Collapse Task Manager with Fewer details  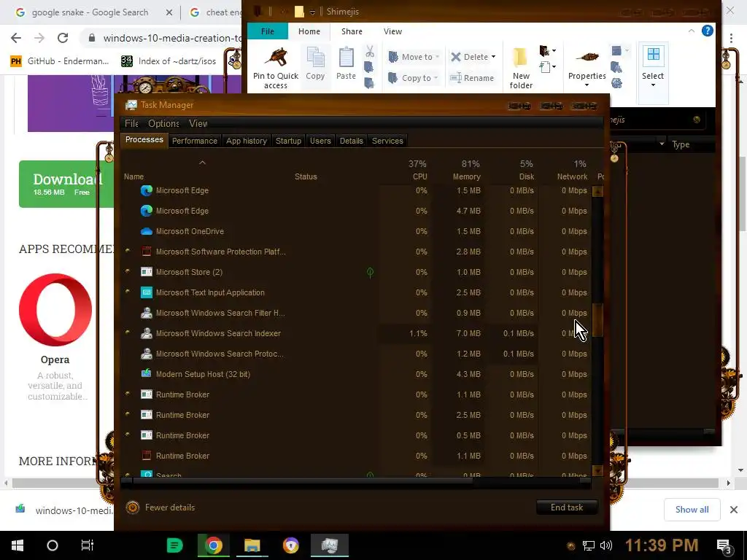[x=160, y=507]
